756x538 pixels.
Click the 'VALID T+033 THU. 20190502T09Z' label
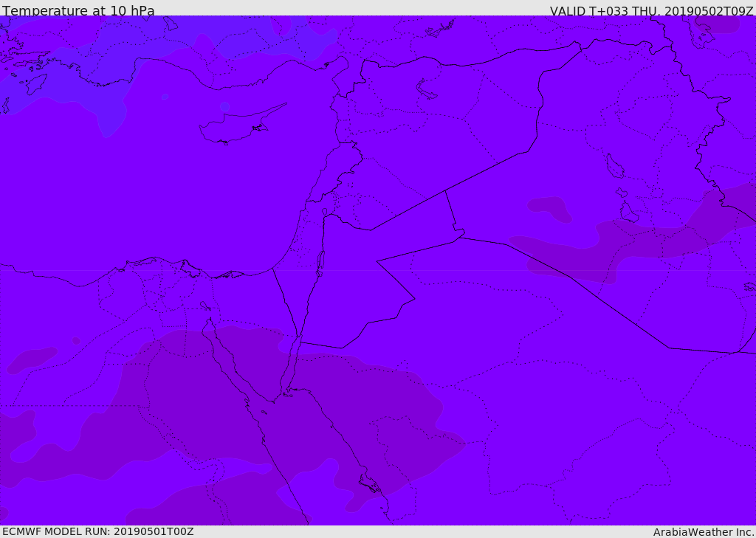tap(652, 10)
